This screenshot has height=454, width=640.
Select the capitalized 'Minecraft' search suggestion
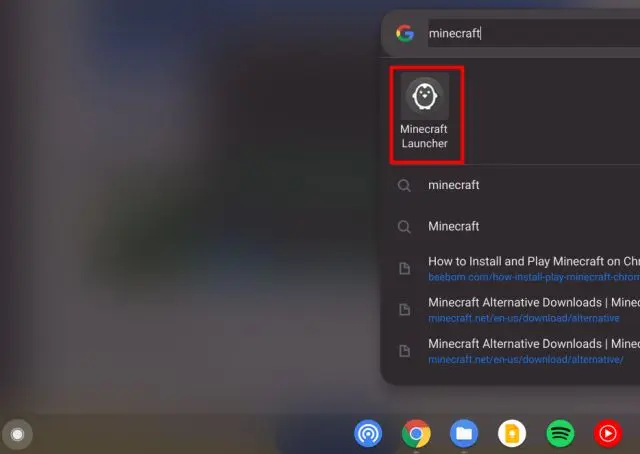pos(454,226)
